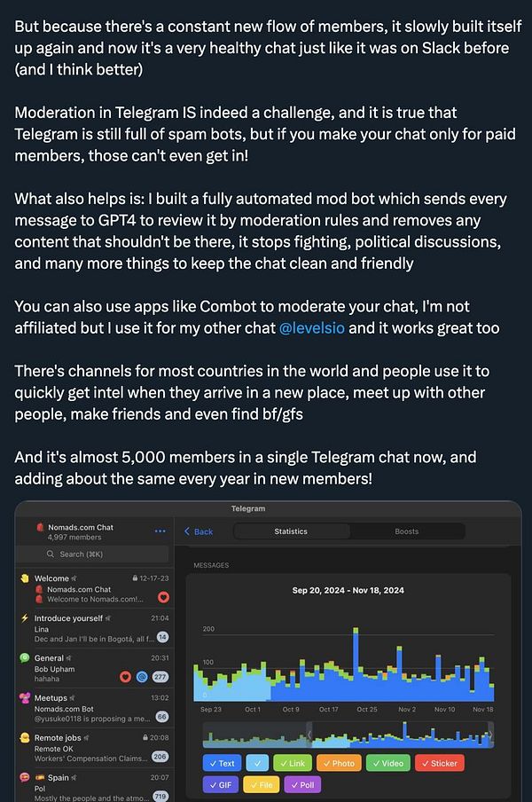
Task: Click the right handle of chart range selector
Action: 490,735
